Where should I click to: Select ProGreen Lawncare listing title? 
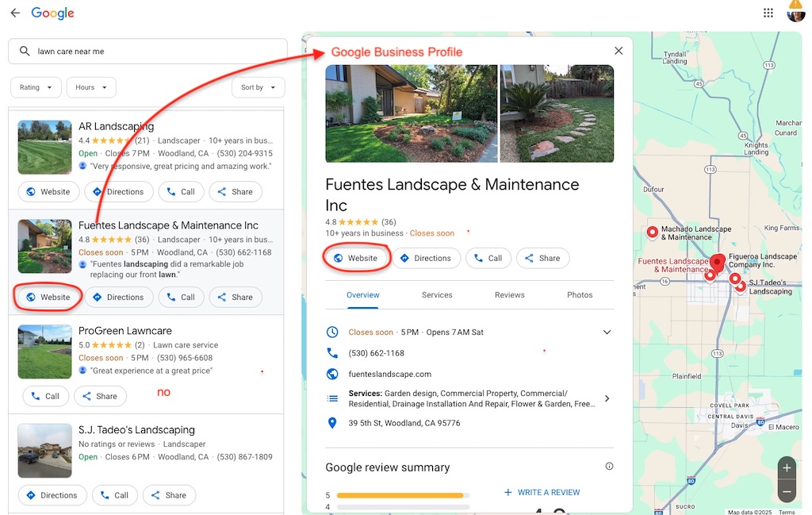[x=124, y=331]
